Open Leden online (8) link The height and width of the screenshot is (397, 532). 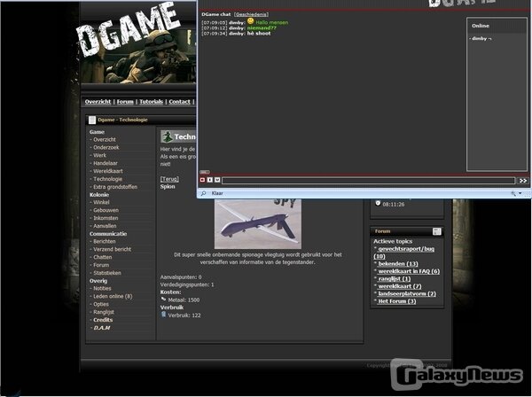click(x=113, y=296)
